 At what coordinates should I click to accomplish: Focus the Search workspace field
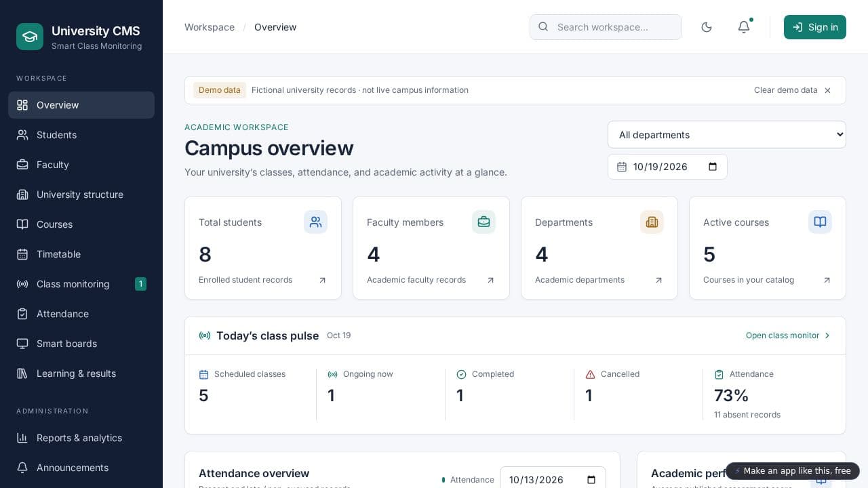tap(606, 27)
